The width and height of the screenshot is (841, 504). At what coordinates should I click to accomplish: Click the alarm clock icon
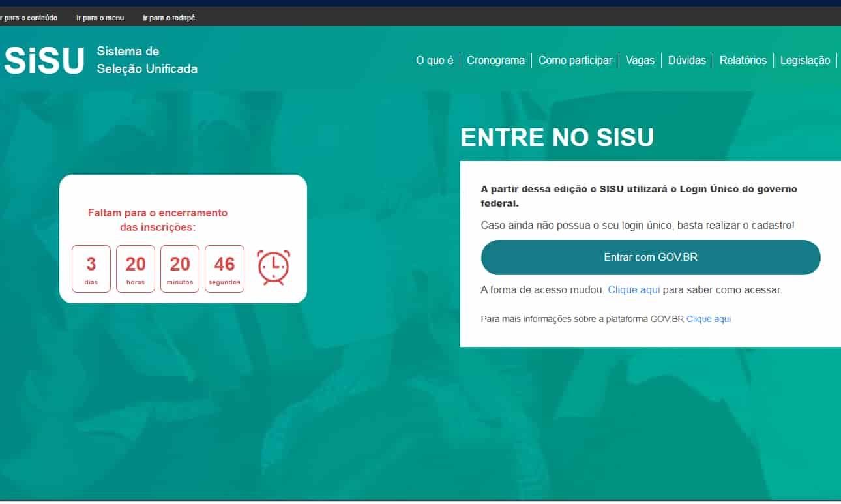tap(274, 267)
